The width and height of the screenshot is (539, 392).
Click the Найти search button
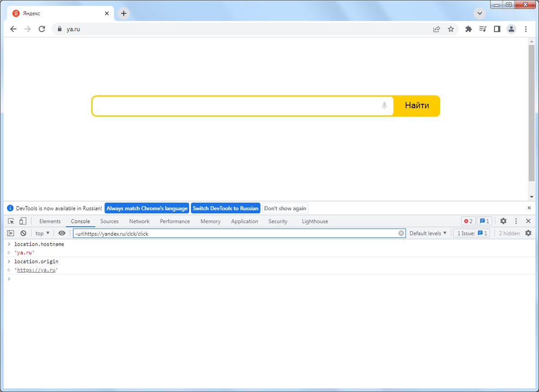pyautogui.click(x=417, y=106)
